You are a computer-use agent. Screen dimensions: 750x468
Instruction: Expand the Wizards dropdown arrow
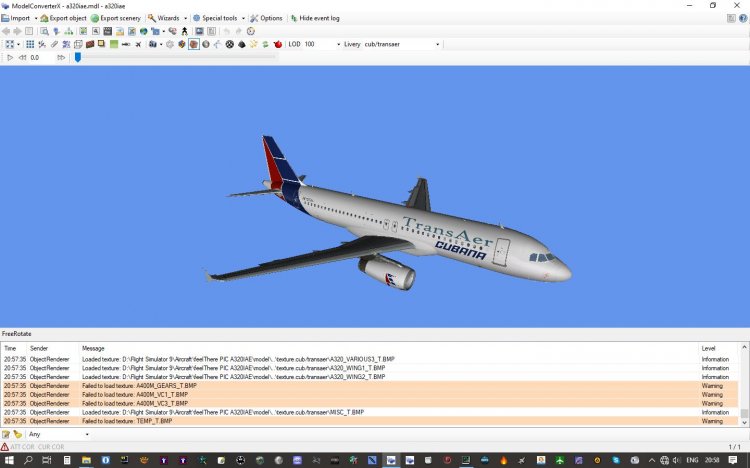tap(185, 18)
